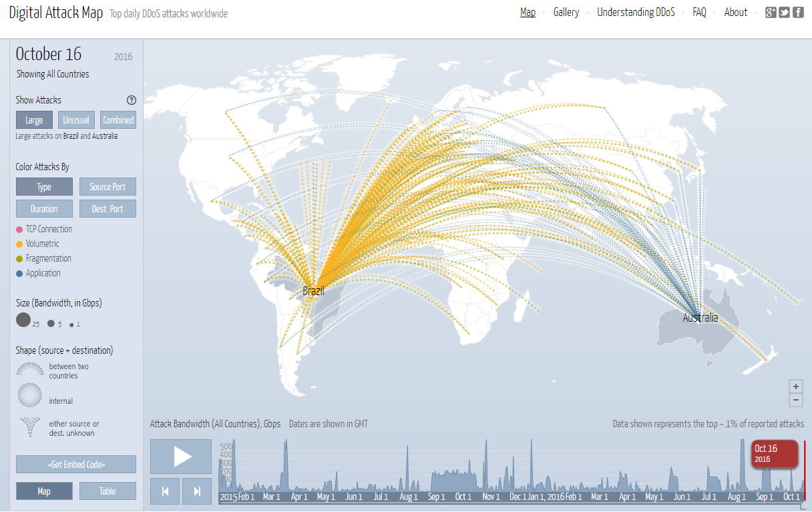This screenshot has width=812, height=512.
Task: Open the Map navigation link
Action: point(528,12)
